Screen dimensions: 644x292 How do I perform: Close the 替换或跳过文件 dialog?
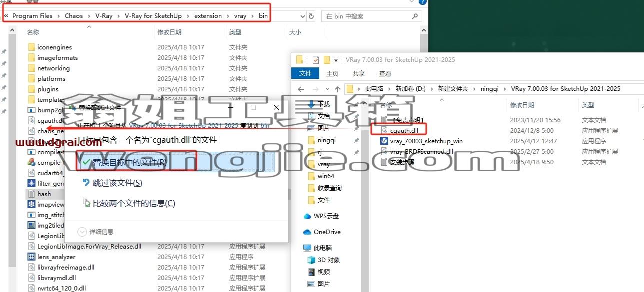point(276,107)
